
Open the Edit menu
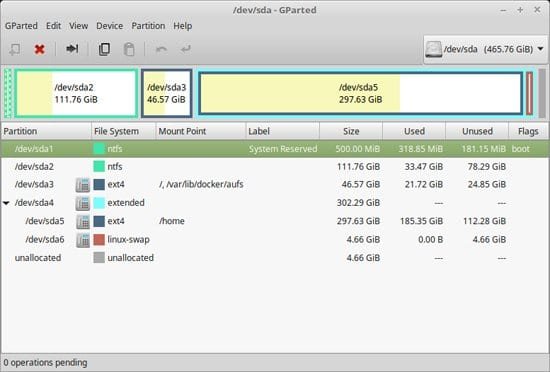[53, 26]
